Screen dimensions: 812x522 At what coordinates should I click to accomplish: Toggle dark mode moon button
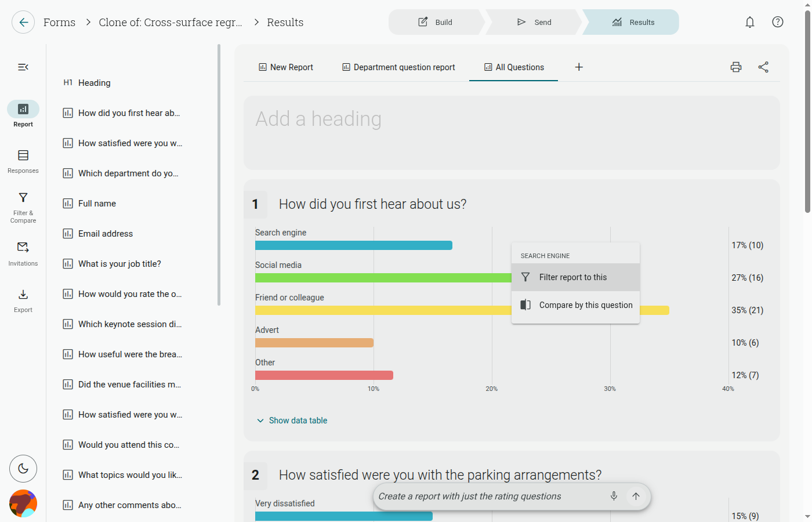click(x=23, y=469)
